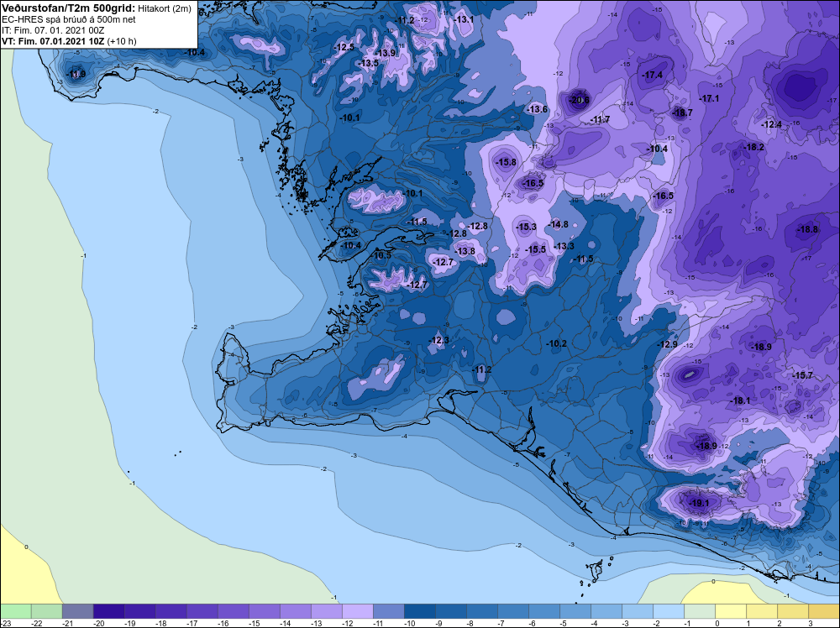Click the -12.9 temperature label
Viewport: 840px width, 628px height.
[668, 344]
